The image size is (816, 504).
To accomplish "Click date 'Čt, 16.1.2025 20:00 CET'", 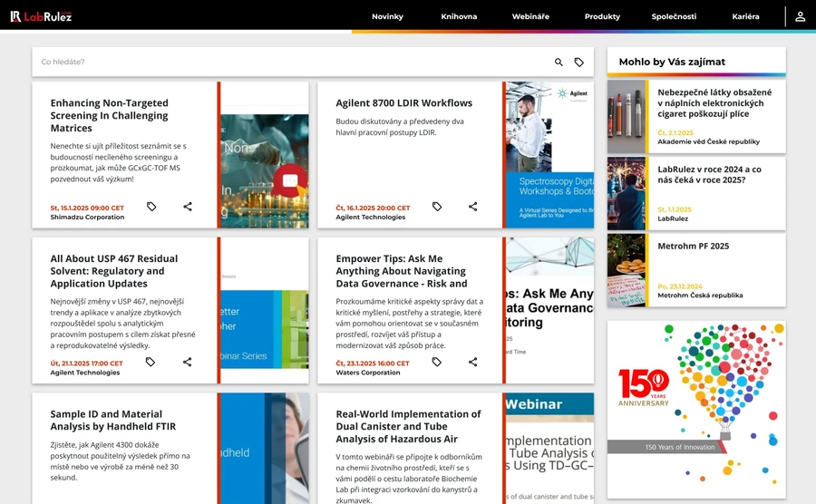I will coord(373,208).
